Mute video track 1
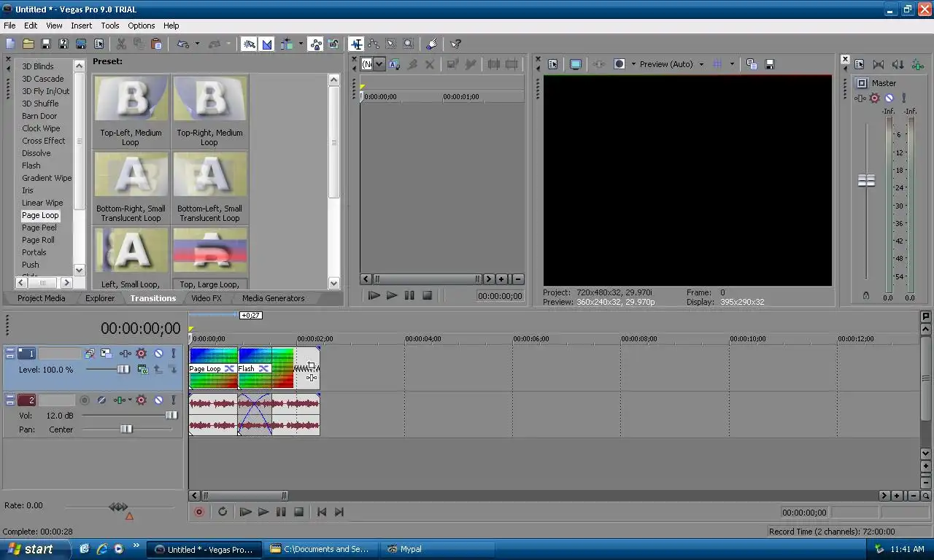The image size is (934, 560). 158,354
